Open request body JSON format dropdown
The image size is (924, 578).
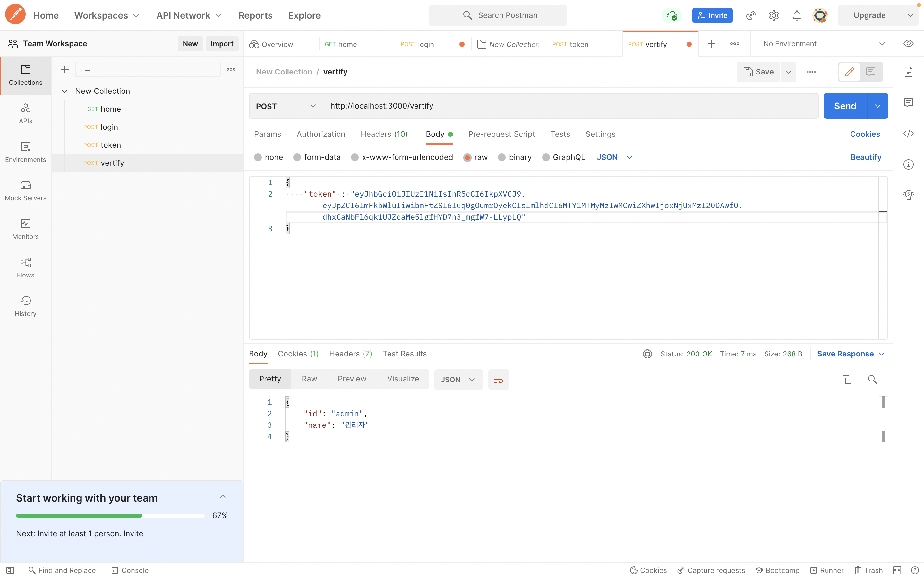(x=615, y=157)
